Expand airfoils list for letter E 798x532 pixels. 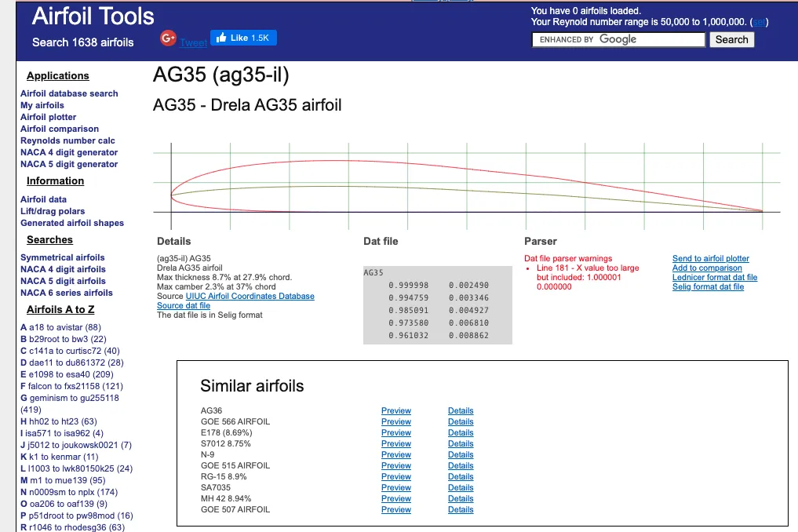coord(67,375)
